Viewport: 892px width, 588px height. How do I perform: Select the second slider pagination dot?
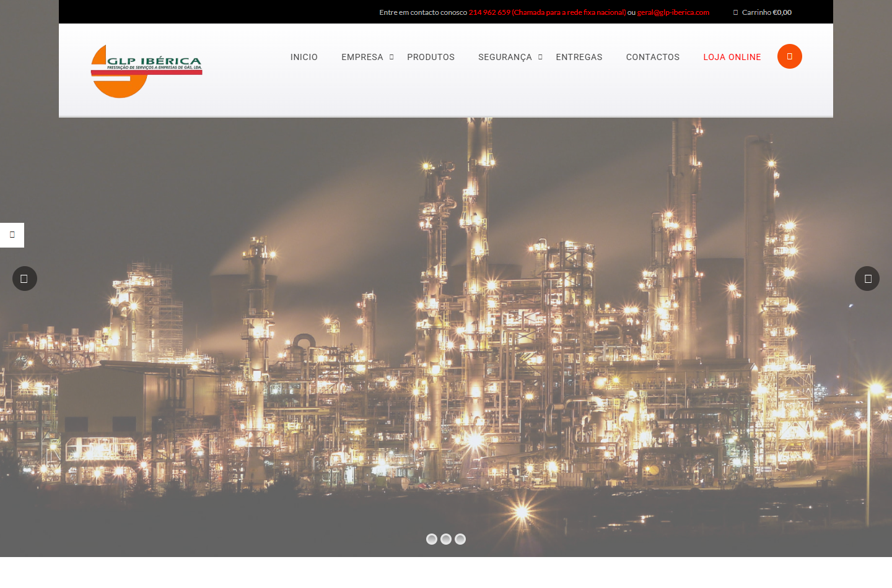[x=446, y=539]
